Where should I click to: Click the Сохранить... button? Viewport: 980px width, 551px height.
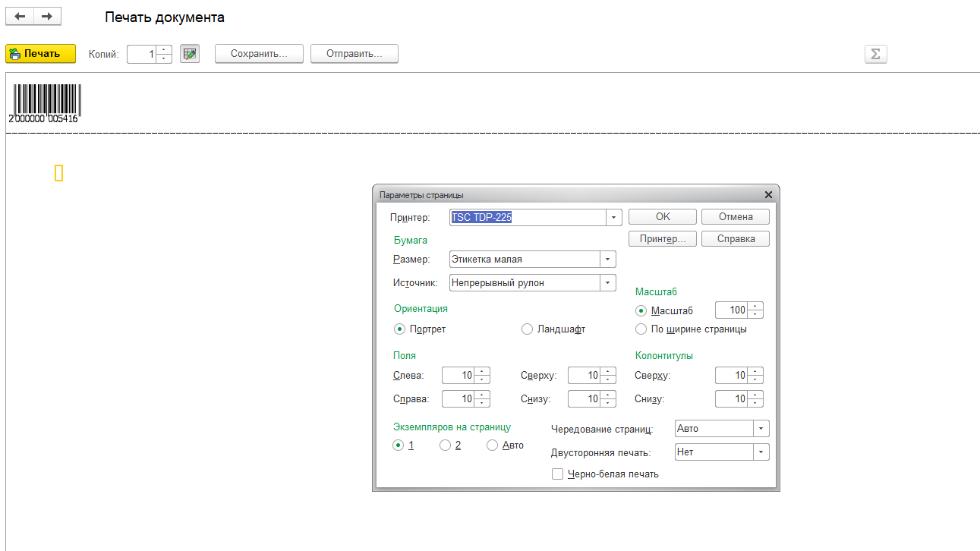click(x=259, y=54)
